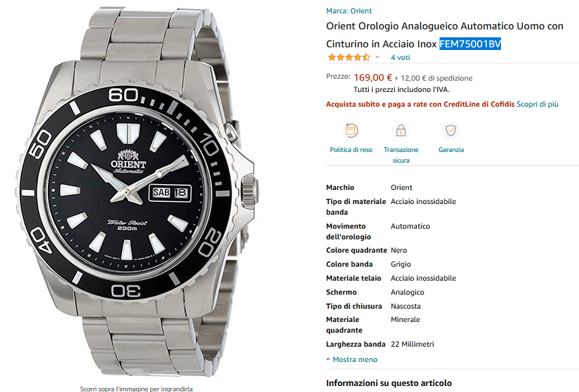Screen dimensions: 579x392
Task: Open the 4 voti reviews link
Action: pyautogui.click(x=400, y=58)
